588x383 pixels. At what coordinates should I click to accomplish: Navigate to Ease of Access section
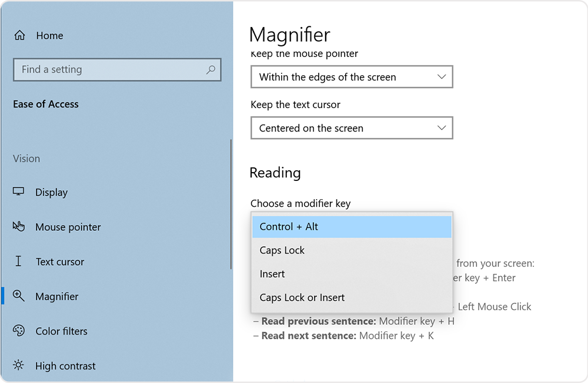(46, 104)
